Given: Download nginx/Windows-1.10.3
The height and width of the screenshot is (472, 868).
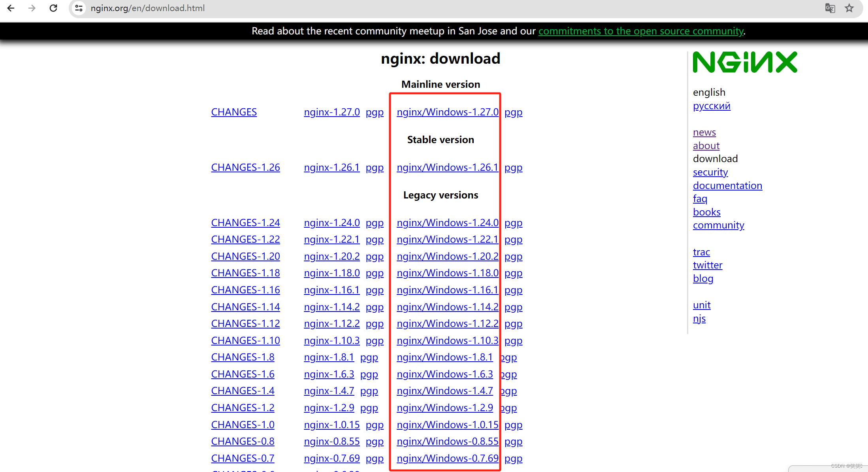Looking at the screenshot, I should click(448, 340).
